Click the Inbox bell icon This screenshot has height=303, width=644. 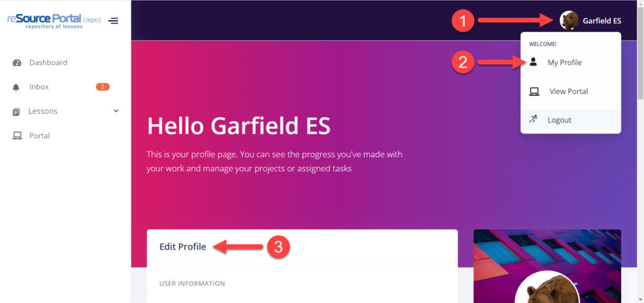(x=17, y=87)
